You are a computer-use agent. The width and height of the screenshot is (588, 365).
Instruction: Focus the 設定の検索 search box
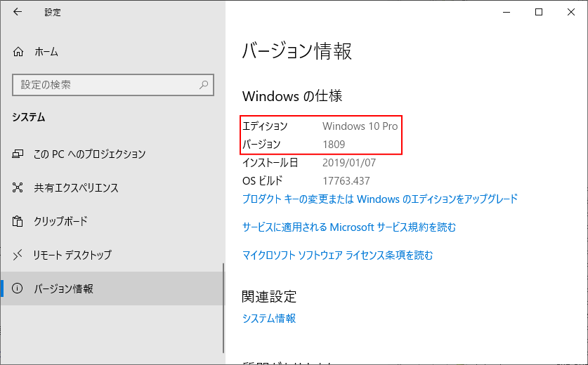[x=113, y=85]
